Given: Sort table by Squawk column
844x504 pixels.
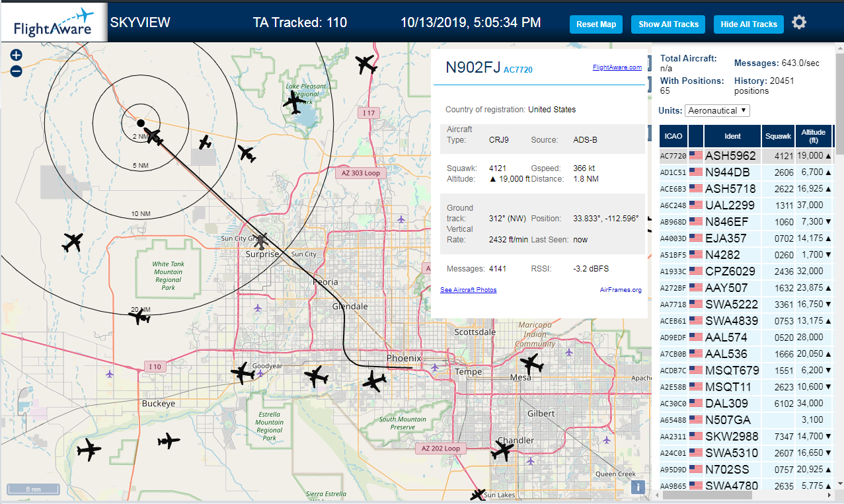Looking at the screenshot, I should (x=778, y=136).
